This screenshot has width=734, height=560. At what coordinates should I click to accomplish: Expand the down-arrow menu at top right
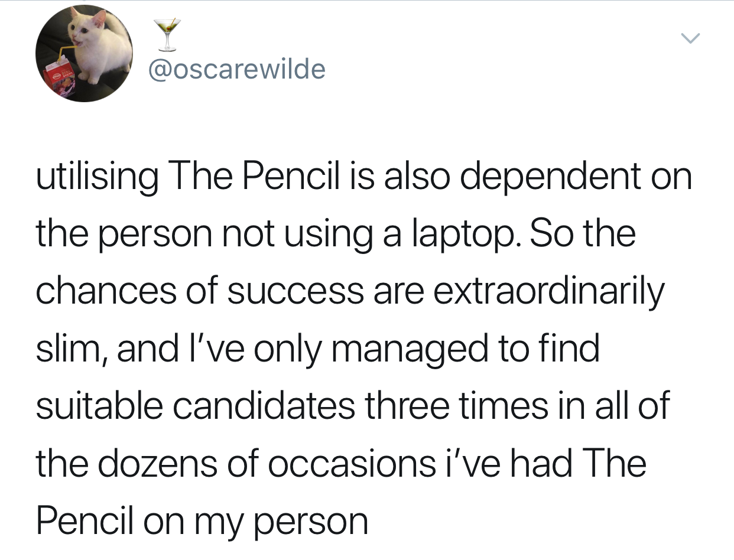click(690, 37)
